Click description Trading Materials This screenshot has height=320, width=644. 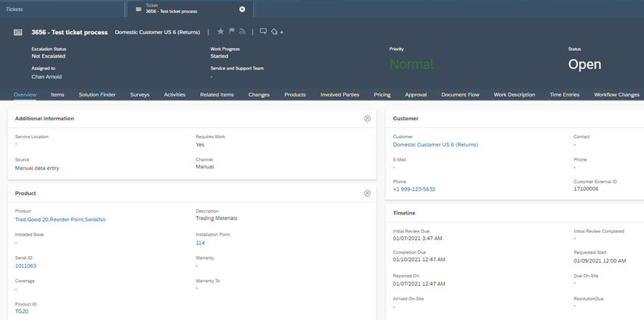217,218
